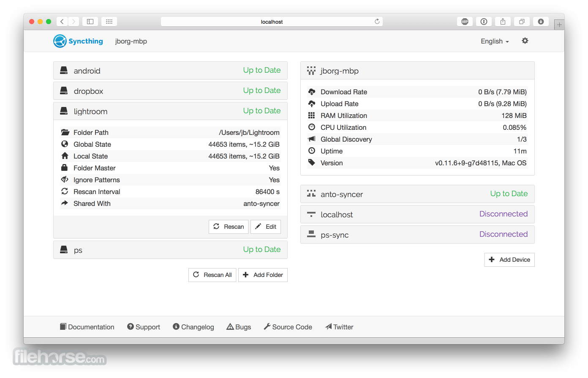This screenshot has height=378, width=588.
Task: Toggle the Safari sidebar
Action: pyautogui.click(x=90, y=22)
